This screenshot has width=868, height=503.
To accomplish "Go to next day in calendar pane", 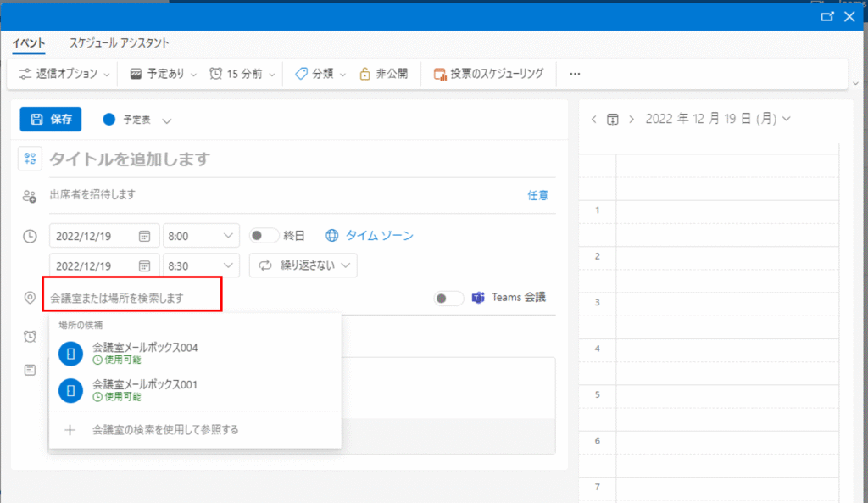I will tap(632, 119).
